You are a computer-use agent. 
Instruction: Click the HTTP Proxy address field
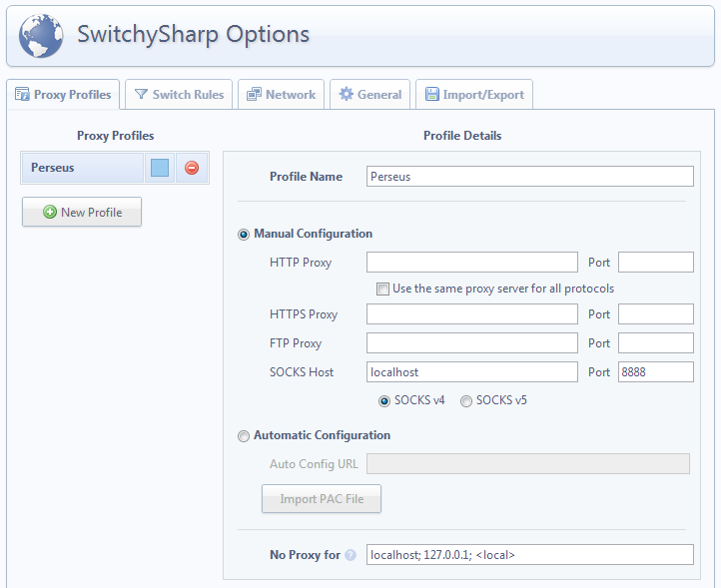coord(471,262)
